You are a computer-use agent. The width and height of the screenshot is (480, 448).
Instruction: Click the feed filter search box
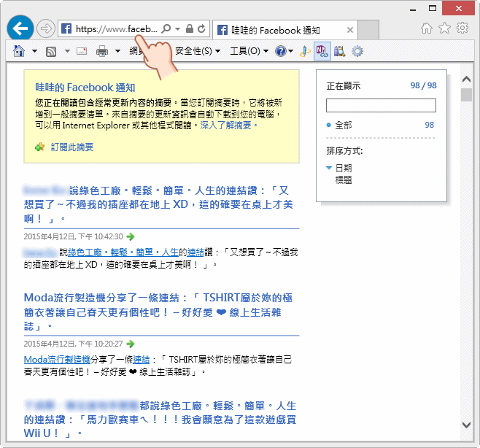tap(381, 105)
